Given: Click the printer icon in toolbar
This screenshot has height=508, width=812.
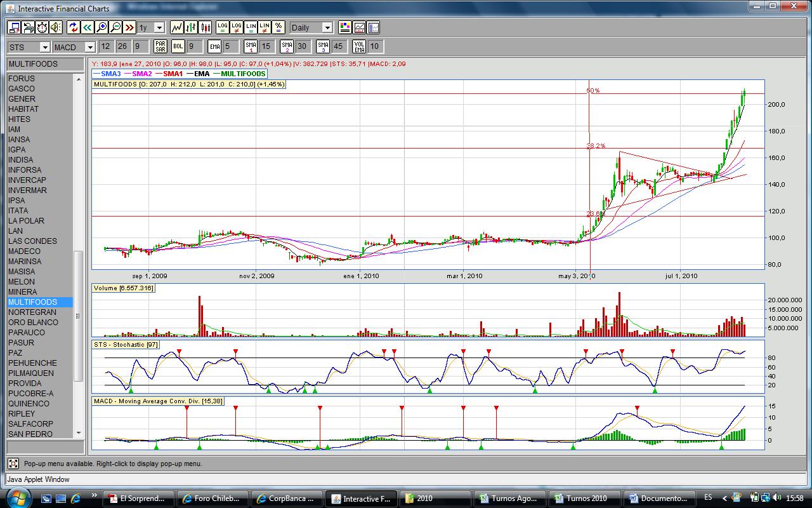Looking at the screenshot, I should click(x=28, y=27).
